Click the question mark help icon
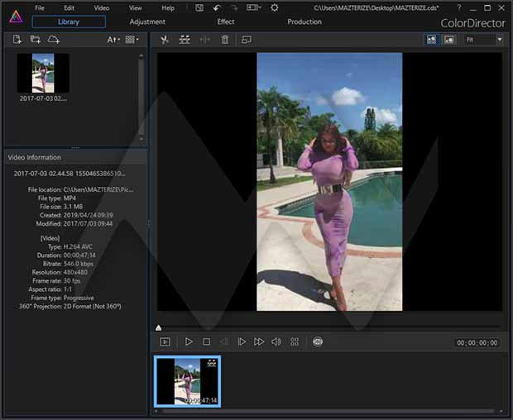513x420 pixels. [x=459, y=7]
